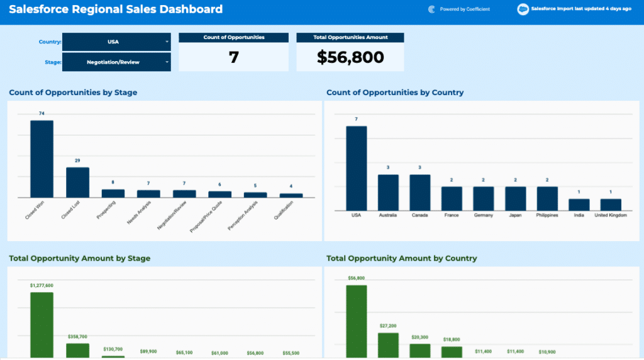Click the Count of Opportunities by Country heading

[x=395, y=93]
